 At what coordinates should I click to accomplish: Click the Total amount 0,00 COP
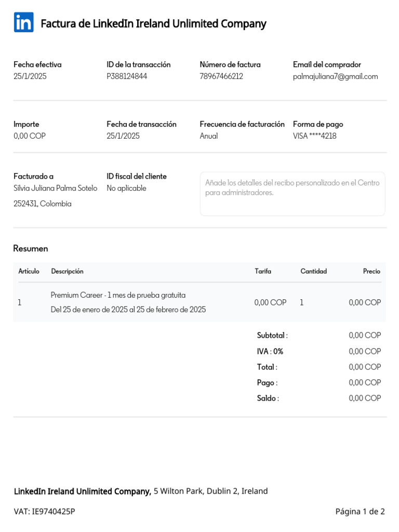coord(365,367)
